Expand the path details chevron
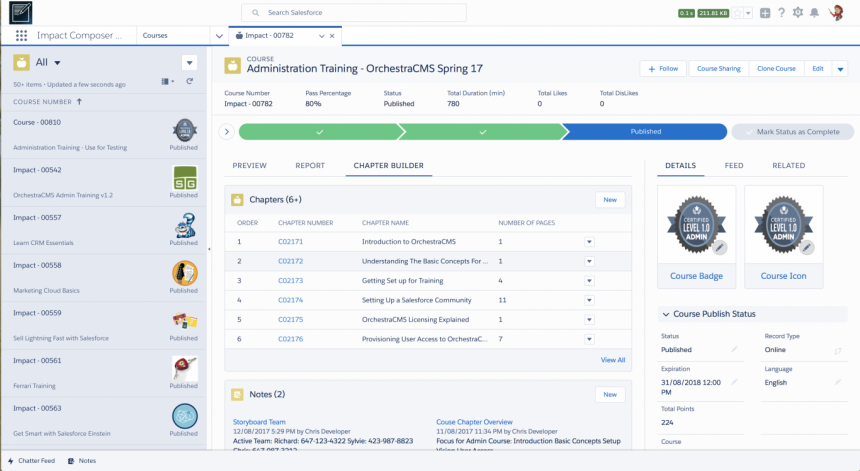The image size is (860, 471). click(x=227, y=132)
